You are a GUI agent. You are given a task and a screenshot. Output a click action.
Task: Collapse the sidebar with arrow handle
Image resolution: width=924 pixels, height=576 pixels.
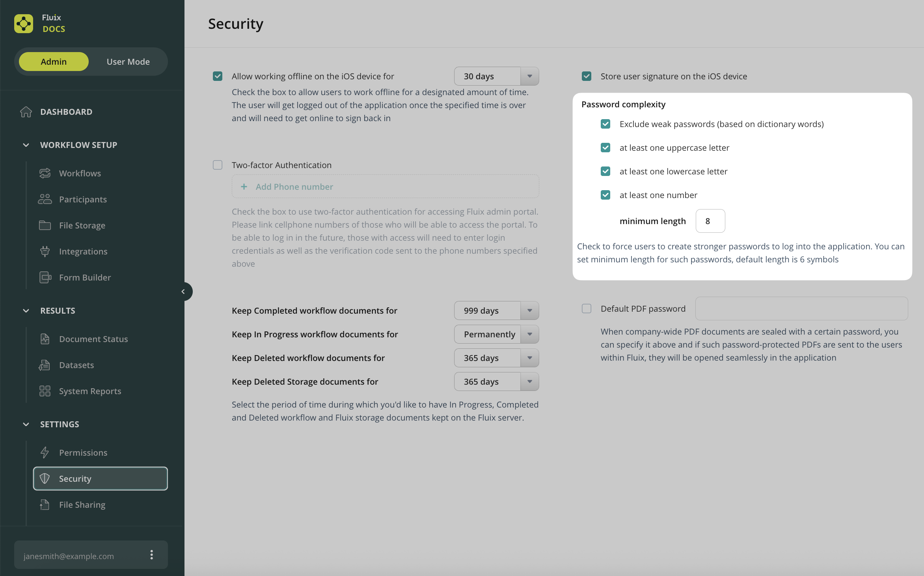tap(183, 292)
